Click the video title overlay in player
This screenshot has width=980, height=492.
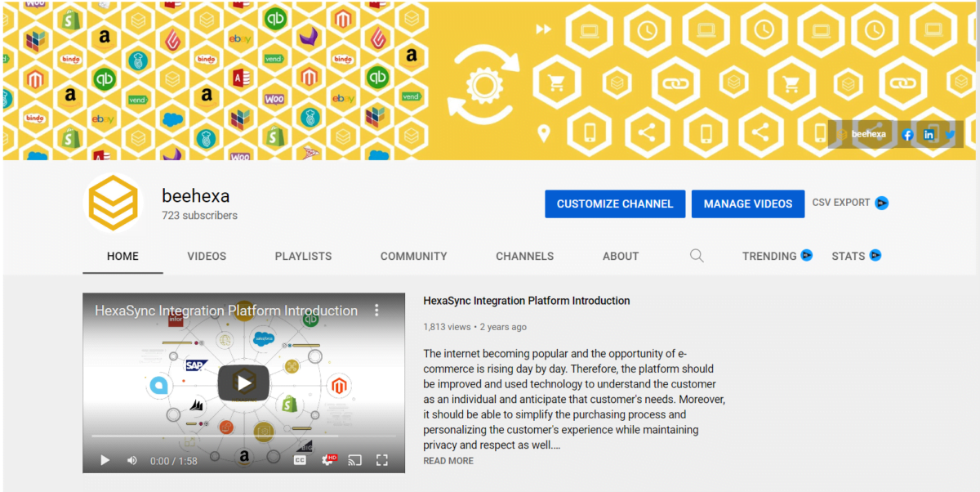tap(226, 311)
